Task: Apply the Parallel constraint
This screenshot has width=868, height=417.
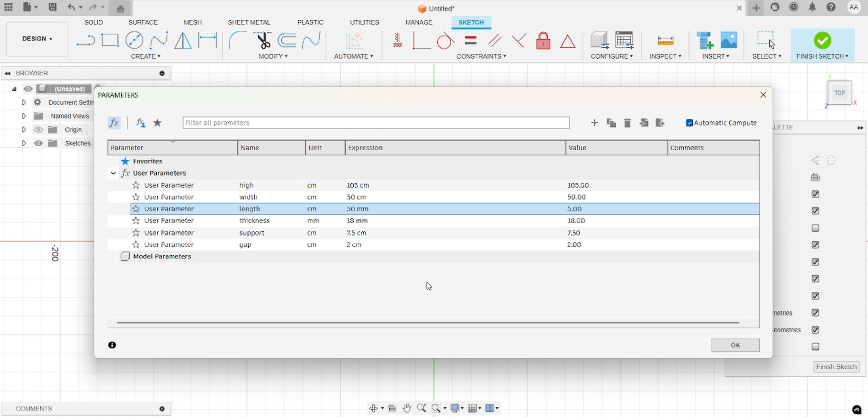Action: tap(495, 41)
